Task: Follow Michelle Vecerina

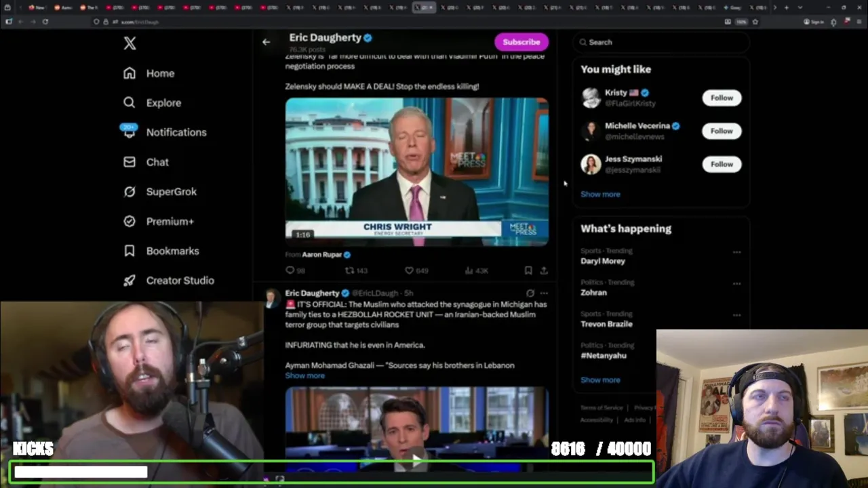Action: (722, 131)
